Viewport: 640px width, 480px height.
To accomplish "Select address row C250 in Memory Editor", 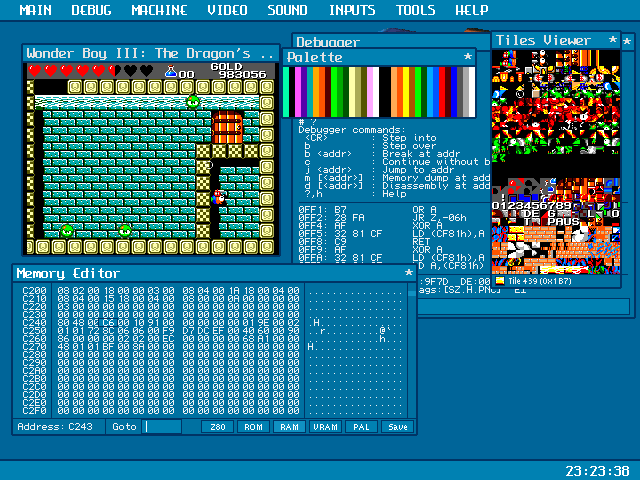I will 34,331.
